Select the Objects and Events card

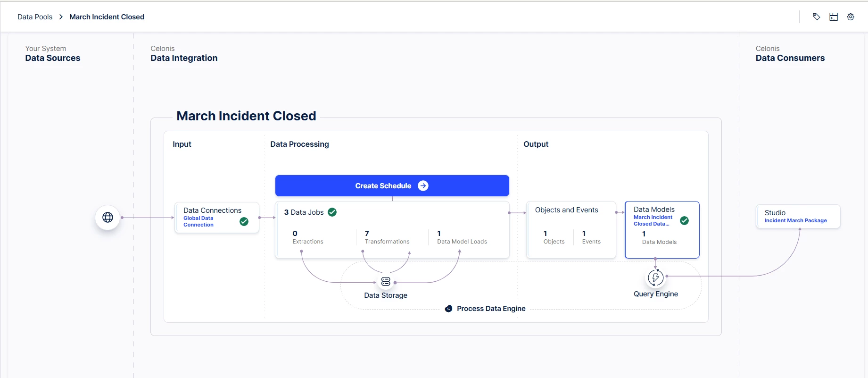coord(570,230)
